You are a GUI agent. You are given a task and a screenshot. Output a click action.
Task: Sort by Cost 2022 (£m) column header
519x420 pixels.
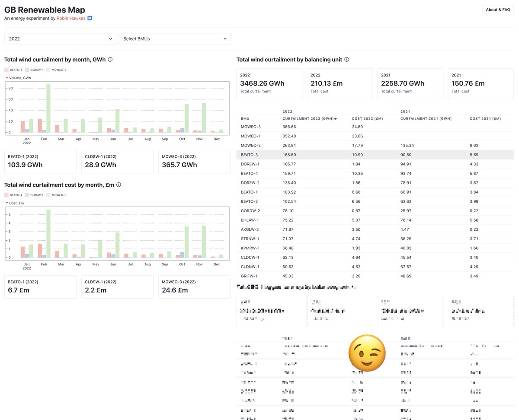click(x=367, y=118)
